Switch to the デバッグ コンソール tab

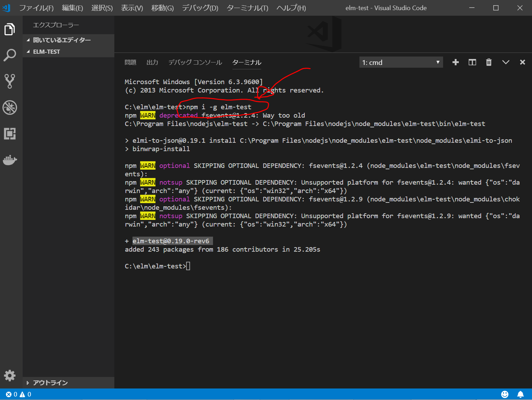point(195,62)
